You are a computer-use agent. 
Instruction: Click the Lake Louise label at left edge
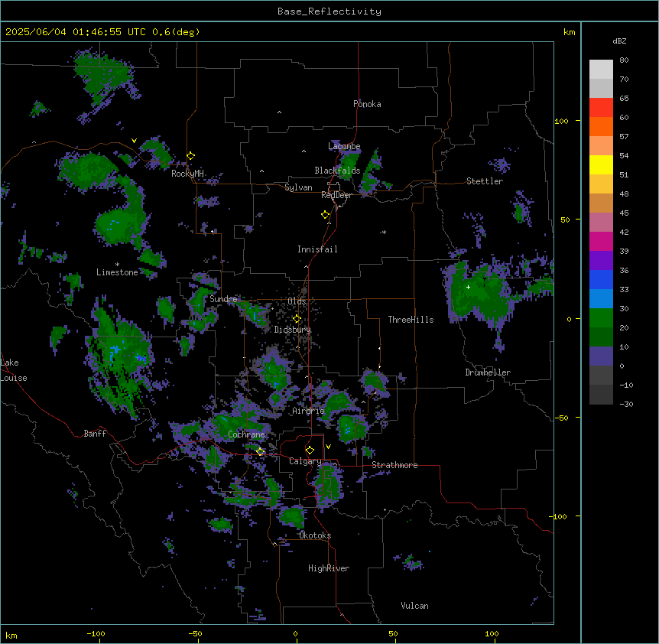(x=14, y=370)
